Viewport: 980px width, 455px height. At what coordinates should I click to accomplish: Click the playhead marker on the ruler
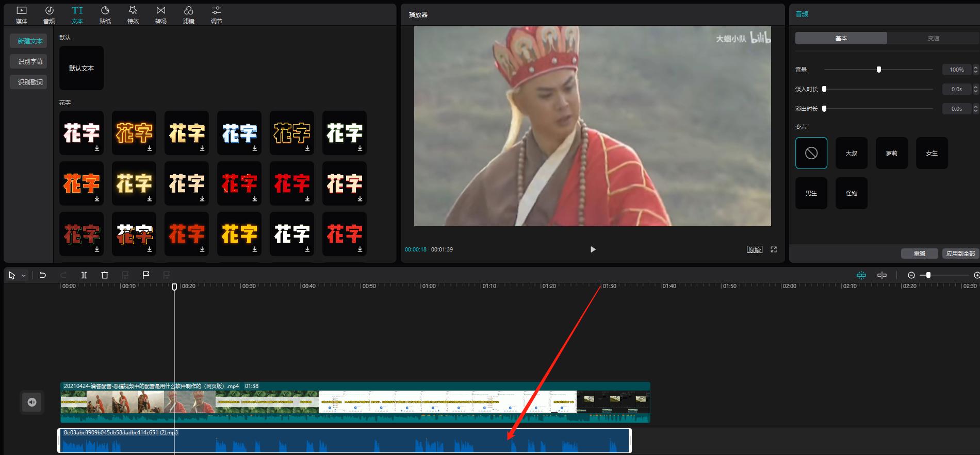174,287
